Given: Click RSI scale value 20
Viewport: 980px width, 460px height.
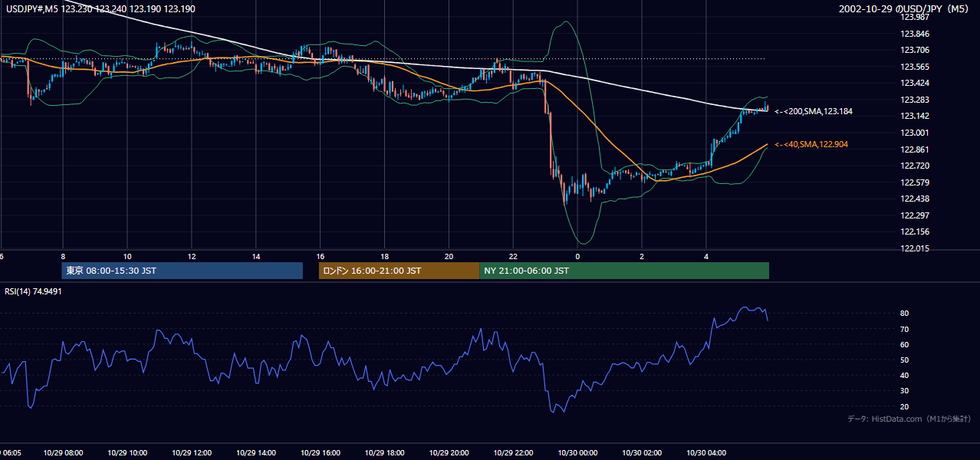Looking at the screenshot, I should point(905,407).
